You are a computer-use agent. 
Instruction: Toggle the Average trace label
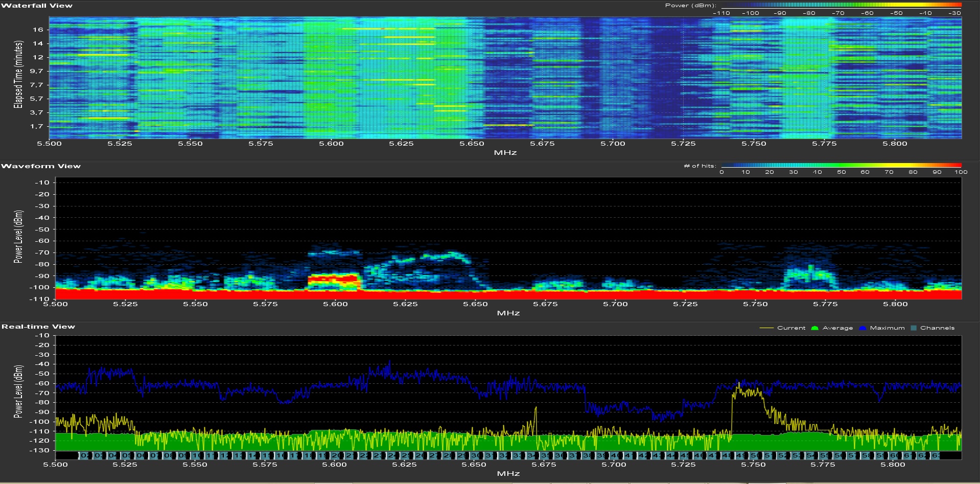[837, 328]
